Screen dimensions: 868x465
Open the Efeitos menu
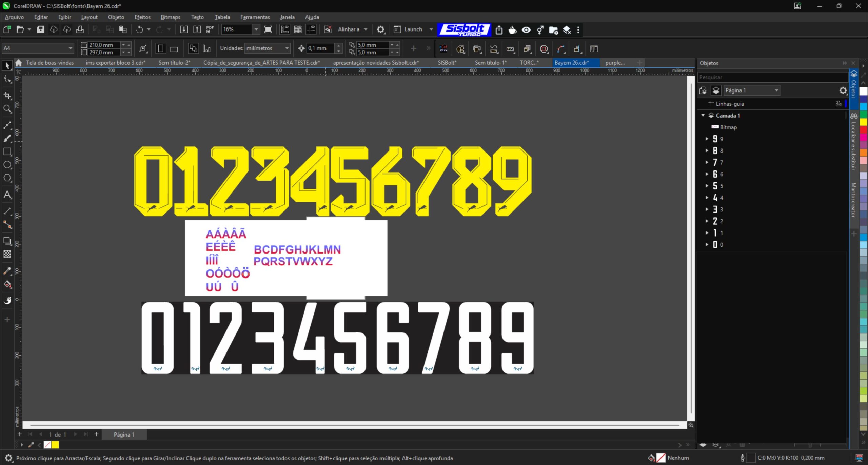tap(142, 17)
